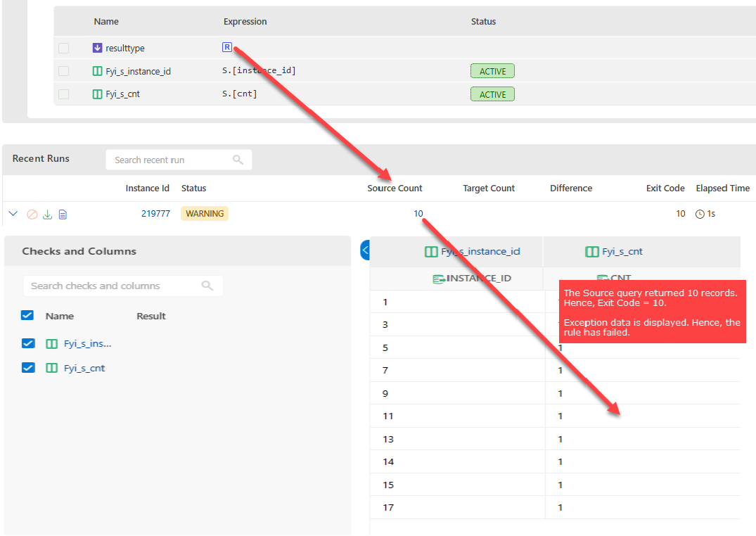Image resolution: width=756 pixels, height=536 pixels.
Task: Uncheck the Fyi_s_ins... checkbox in Checks and Columns
Action: 28,344
